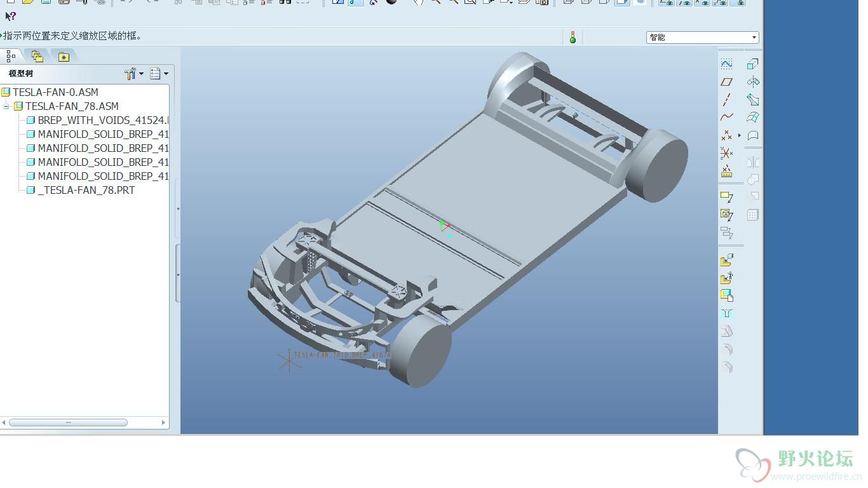
Task: Open the Datum Point flyout arrow
Action: click(x=740, y=135)
